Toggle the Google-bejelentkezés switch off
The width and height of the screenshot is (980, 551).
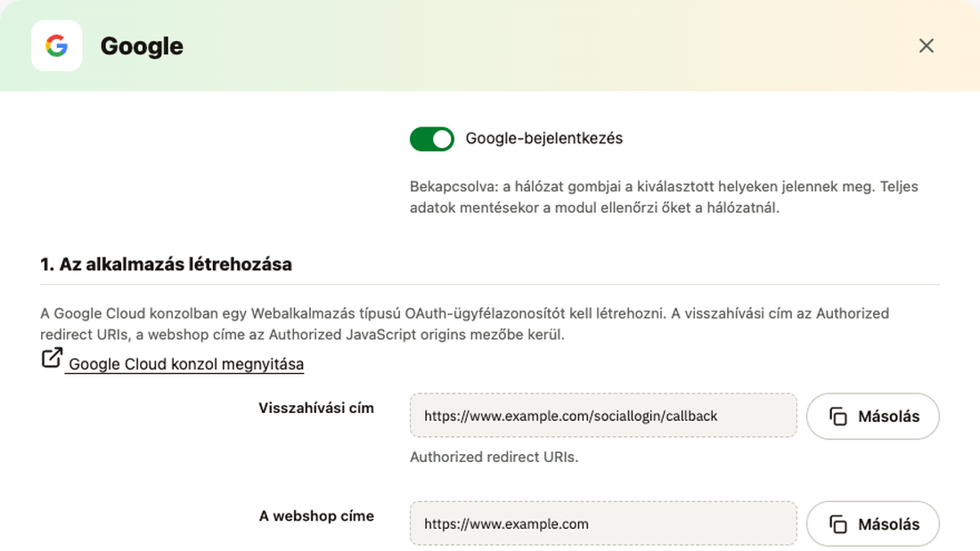click(432, 139)
